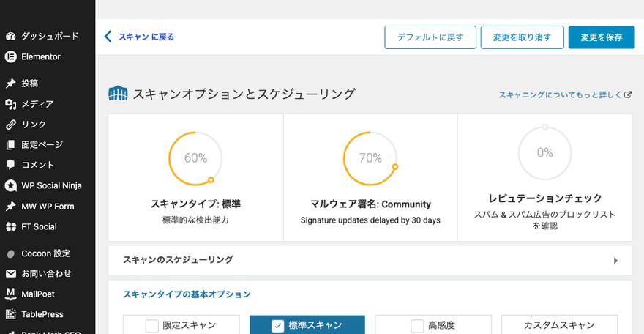The width and height of the screenshot is (644, 334).
Task: Check the 限定スキャン checkbox
Action: (151, 326)
